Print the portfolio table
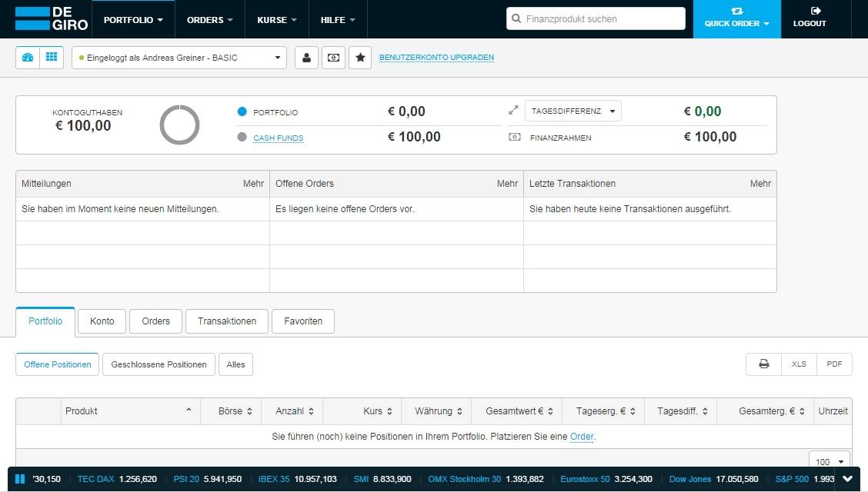This screenshot has width=868, height=492. click(764, 364)
